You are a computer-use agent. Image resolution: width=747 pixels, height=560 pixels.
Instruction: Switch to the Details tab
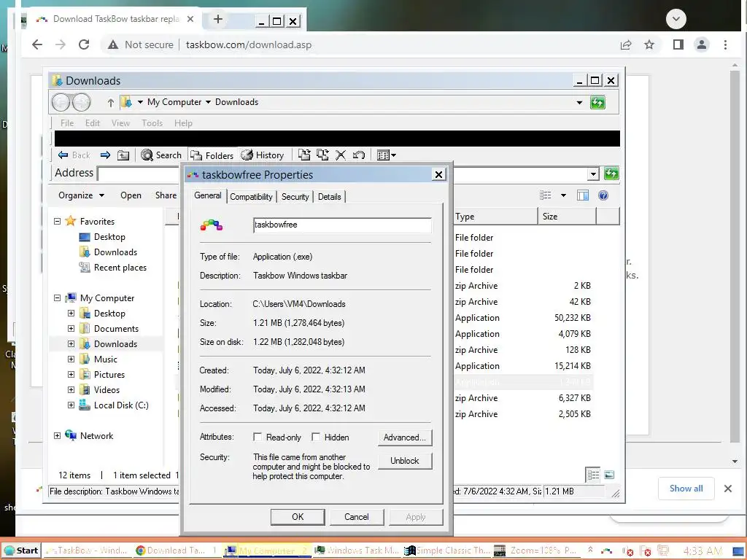[329, 197]
